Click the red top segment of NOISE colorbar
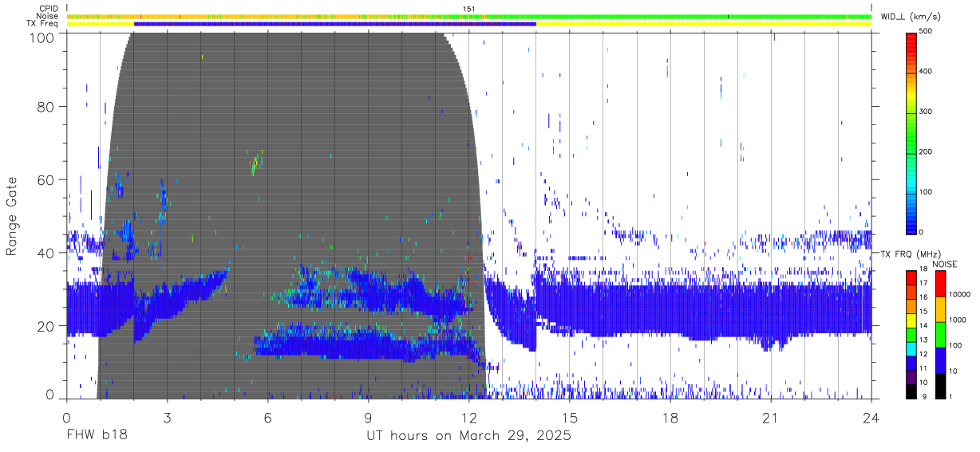The image size is (980, 452). click(x=940, y=282)
